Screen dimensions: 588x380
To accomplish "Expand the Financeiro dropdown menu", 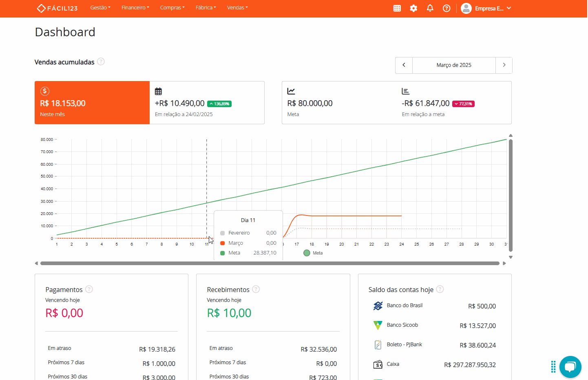I will (135, 8).
